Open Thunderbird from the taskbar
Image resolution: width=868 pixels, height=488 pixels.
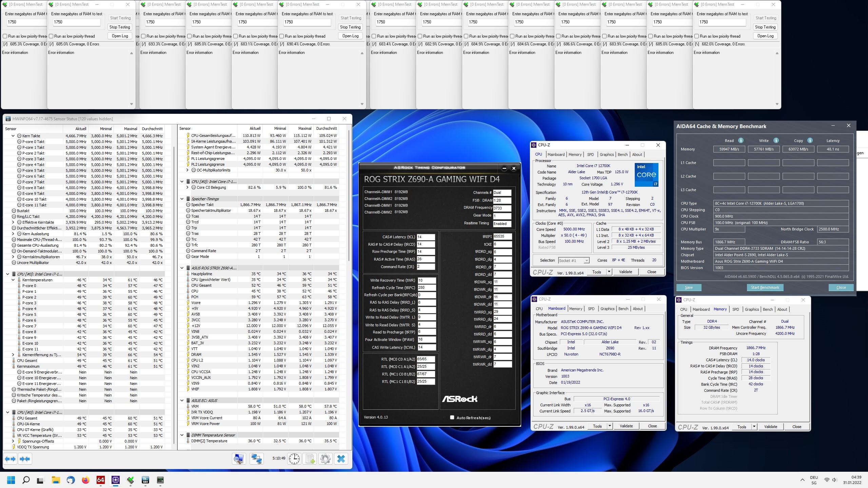click(x=71, y=480)
